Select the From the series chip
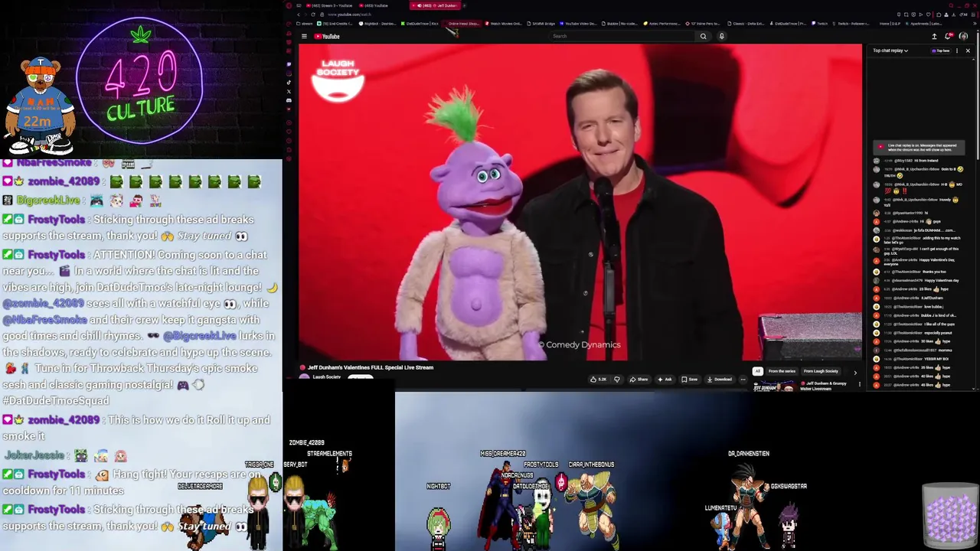The width and height of the screenshot is (980, 551). [x=782, y=372]
